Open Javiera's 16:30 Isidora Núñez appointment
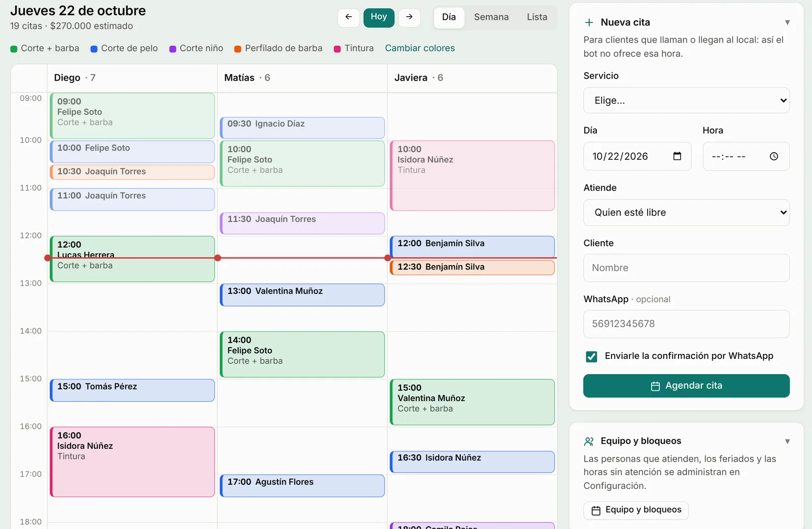Image resolution: width=812 pixels, height=529 pixels. [472, 462]
